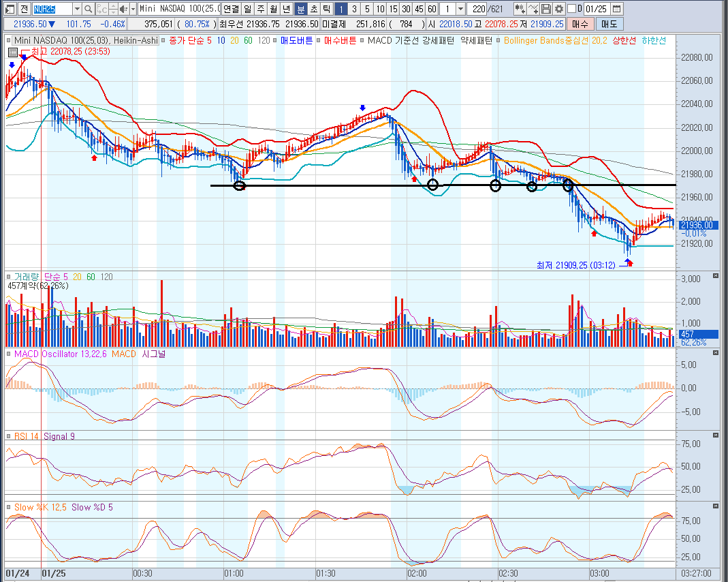The height and width of the screenshot is (582, 728).
Task: Click the marker square before RSI 14 legend
Action: [9, 436]
